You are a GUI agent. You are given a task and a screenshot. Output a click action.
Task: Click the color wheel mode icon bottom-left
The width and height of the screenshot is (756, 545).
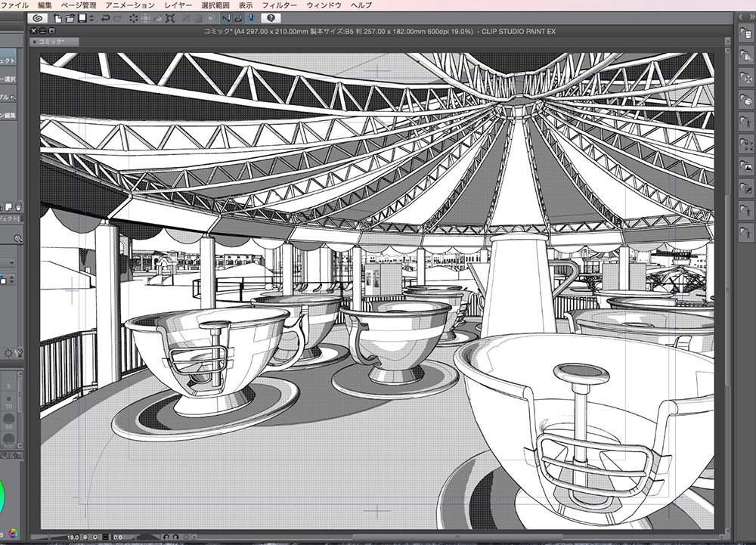[13, 533]
